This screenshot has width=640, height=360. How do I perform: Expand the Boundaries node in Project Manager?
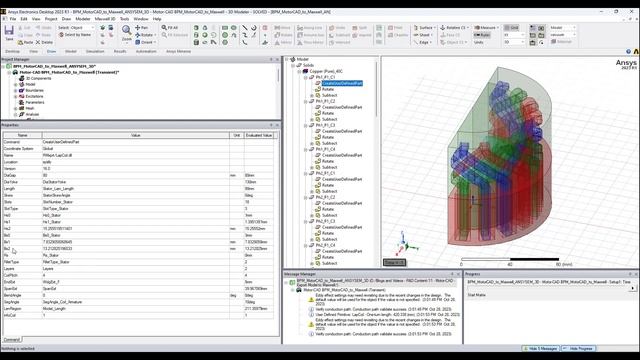tap(16, 90)
